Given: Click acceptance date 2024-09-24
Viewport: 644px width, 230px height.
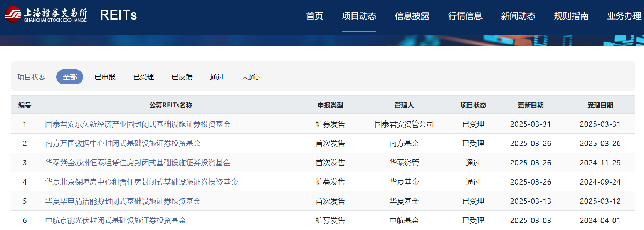Looking at the screenshot, I should [600, 182].
